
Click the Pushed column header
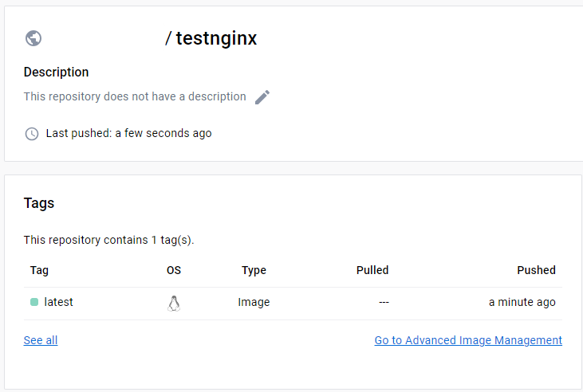(536, 270)
